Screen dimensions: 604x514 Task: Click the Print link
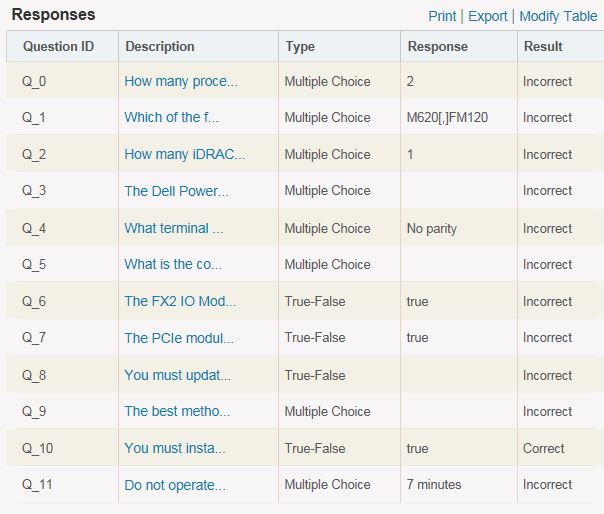[x=442, y=16]
